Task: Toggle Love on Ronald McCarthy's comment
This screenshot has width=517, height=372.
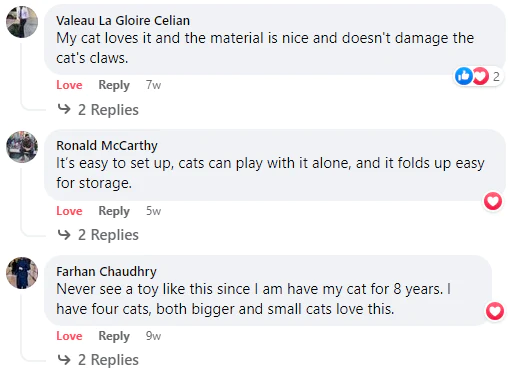Action: pos(69,211)
